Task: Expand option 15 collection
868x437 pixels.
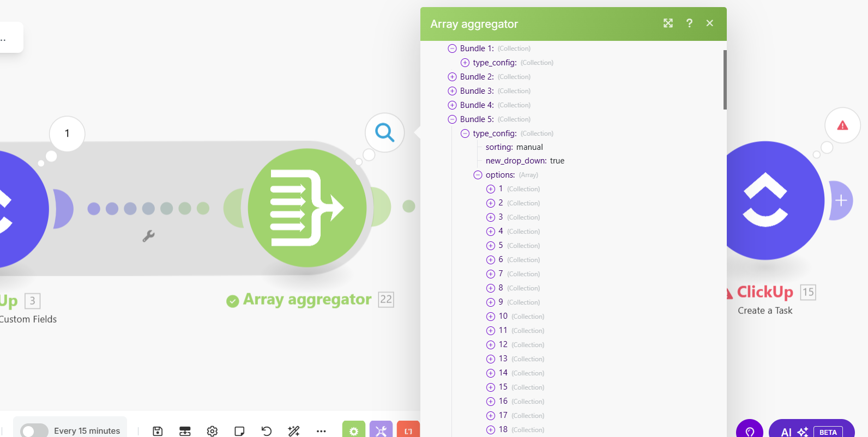Action: tap(491, 387)
